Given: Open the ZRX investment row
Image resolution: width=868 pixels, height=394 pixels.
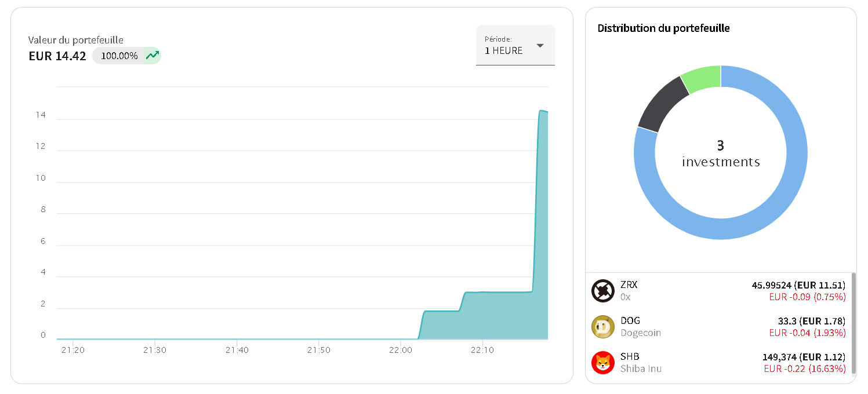Looking at the screenshot, I should pyautogui.click(x=718, y=291).
